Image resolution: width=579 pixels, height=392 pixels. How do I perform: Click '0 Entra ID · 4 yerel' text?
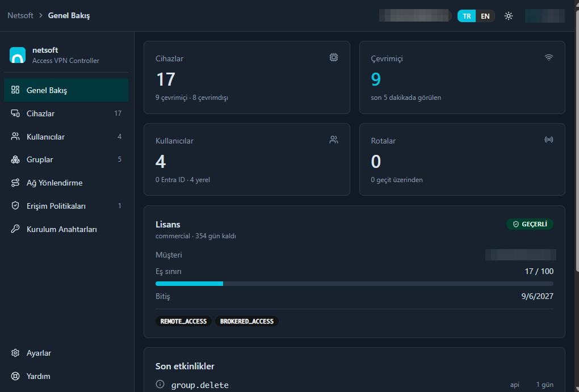pyautogui.click(x=182, y=180)
